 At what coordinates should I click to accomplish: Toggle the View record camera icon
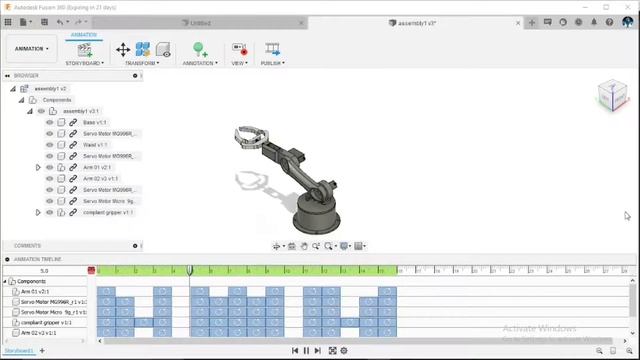click(x=240, y=50)
